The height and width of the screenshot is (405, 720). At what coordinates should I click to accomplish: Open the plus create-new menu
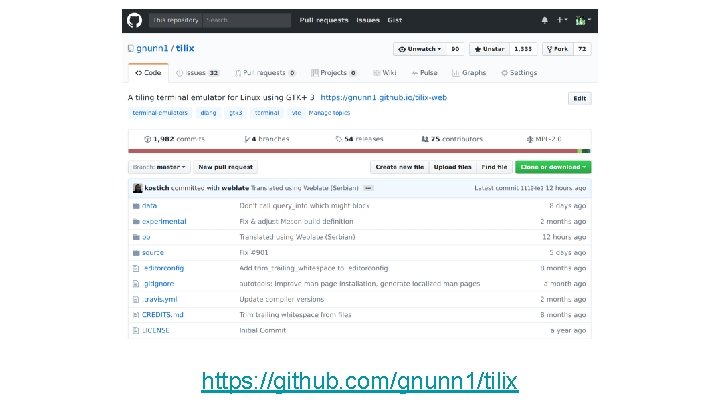tap(562, 20)
